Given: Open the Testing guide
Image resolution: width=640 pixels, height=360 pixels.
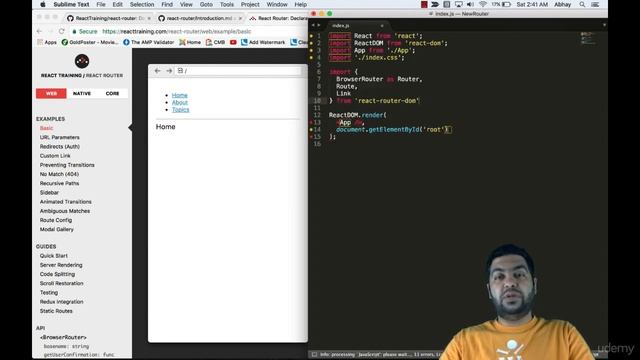Looking at the screenshot, I should click(49, 293).
